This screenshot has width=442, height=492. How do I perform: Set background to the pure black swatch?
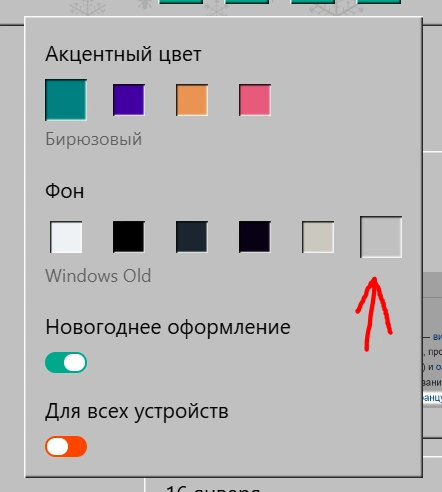click(129, 237)
